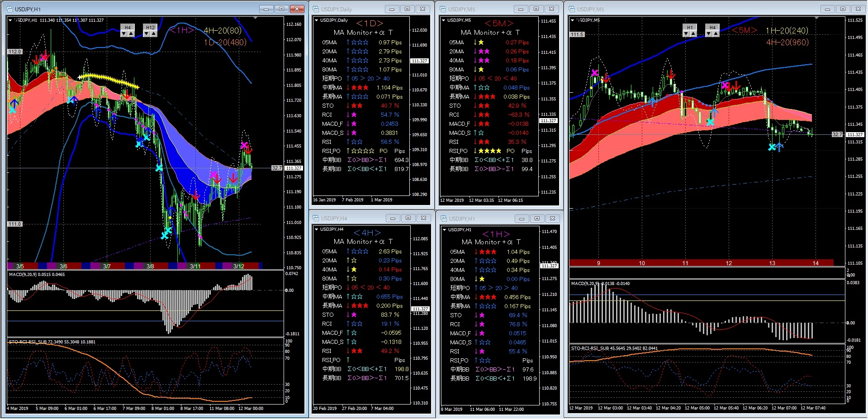Click the 0.27 Pips value in the middle M5 monitor

517,43
